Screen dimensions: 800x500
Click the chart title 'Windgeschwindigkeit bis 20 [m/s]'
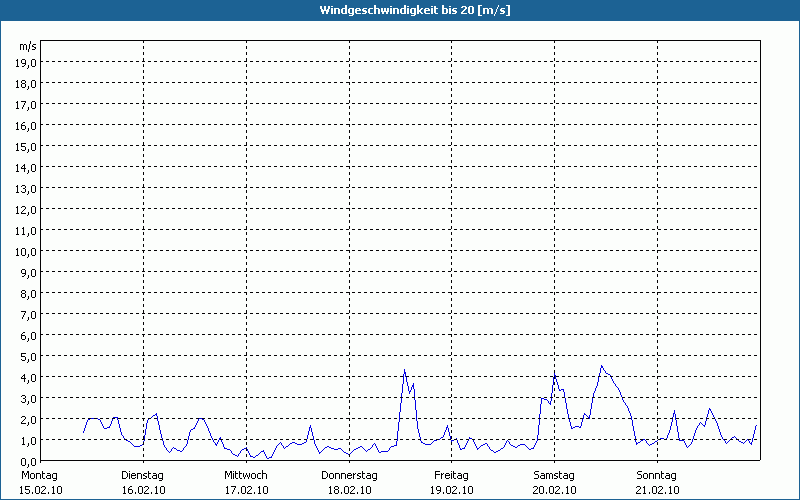click(415, 10)
